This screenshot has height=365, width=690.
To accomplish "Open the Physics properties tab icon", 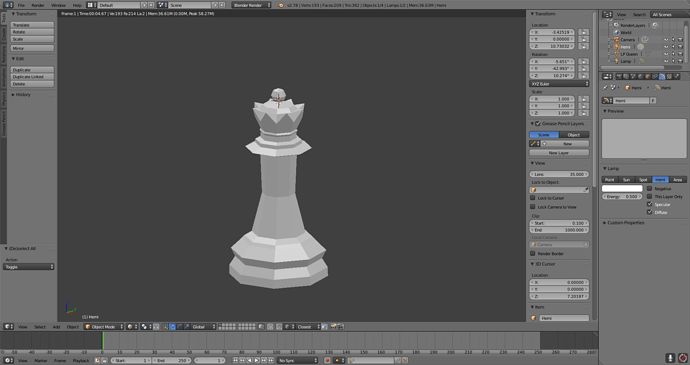I will click(x=677, y=77).
